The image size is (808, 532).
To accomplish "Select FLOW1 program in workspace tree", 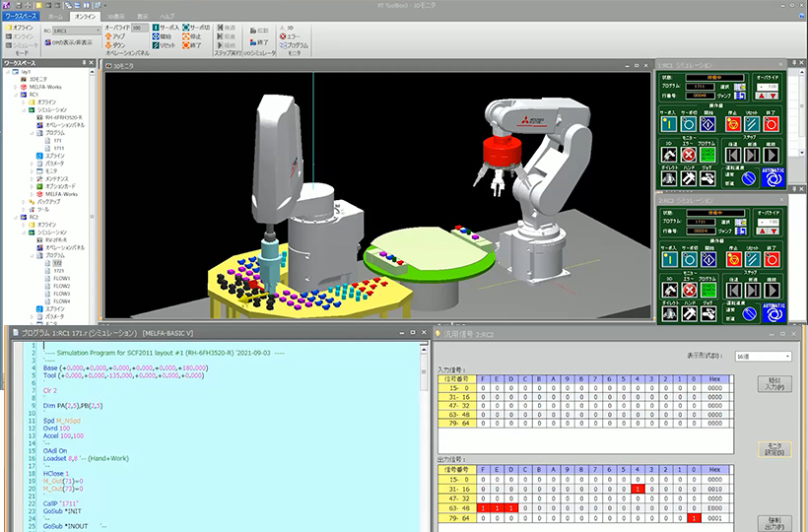I will pyautogui.click(x=61, y=279).
